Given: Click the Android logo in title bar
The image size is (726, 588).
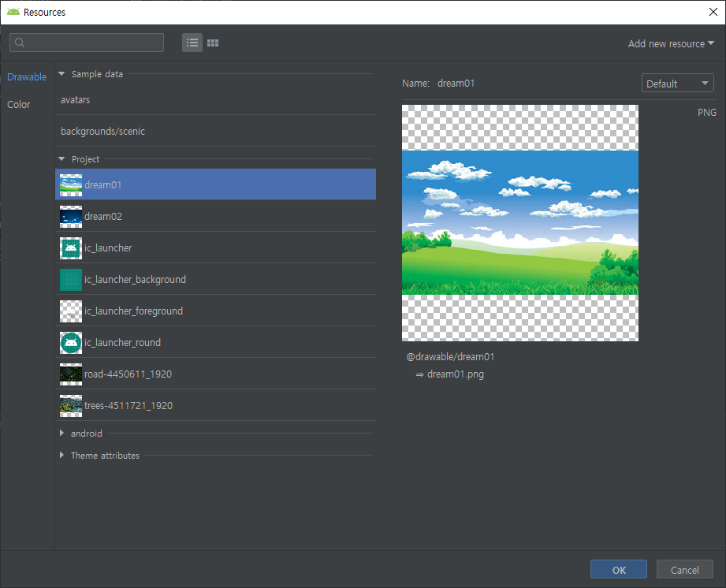Looking at the screenshot, I should (x=13, y=12).
